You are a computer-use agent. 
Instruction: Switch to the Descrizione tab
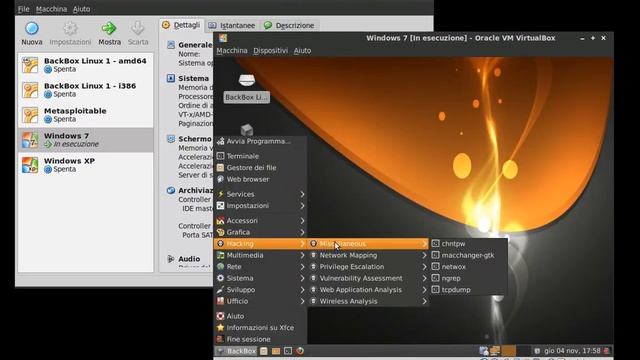(289, 25)
